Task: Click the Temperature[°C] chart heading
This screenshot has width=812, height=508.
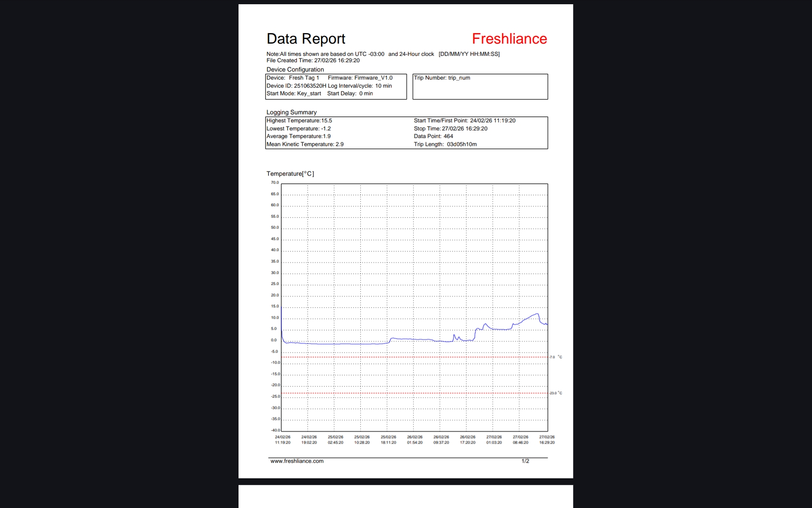Action: pyautogui.click(x=290, y=174)
